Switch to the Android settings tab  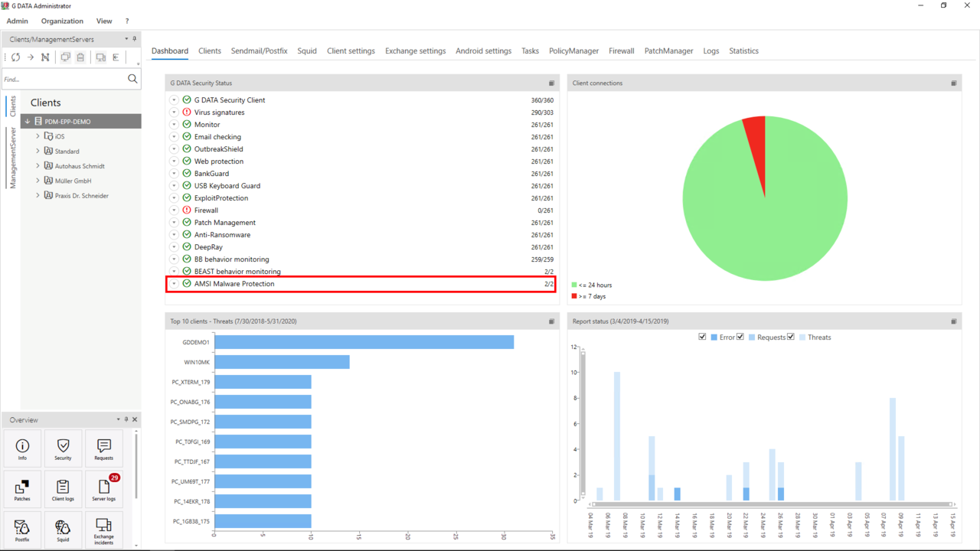pos(483,51)
